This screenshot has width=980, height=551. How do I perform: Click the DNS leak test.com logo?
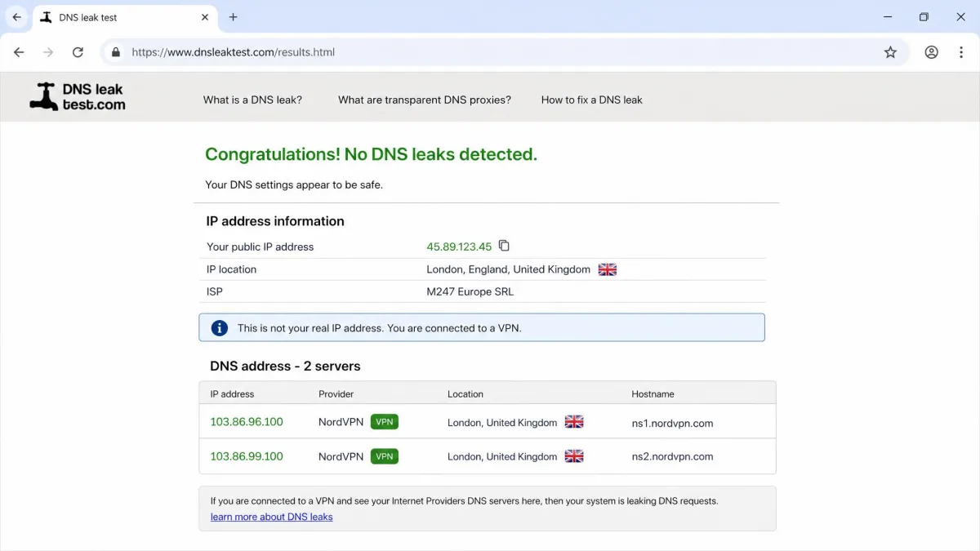(x=78, y=96)
